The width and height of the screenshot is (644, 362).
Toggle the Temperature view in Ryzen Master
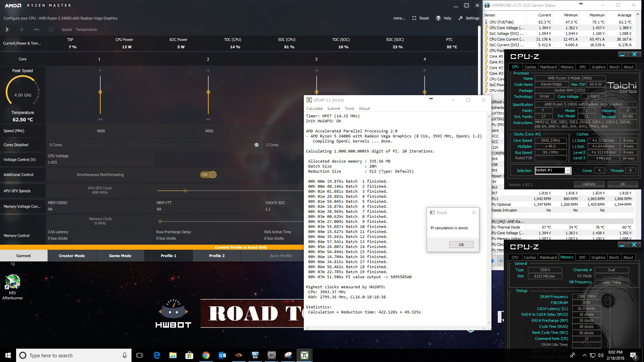[86, 29]
